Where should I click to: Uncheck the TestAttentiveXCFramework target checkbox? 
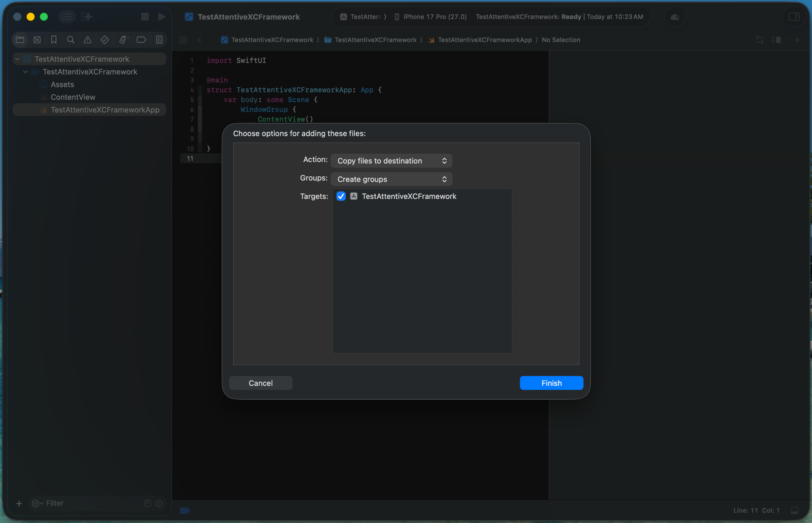click(341, 196)
